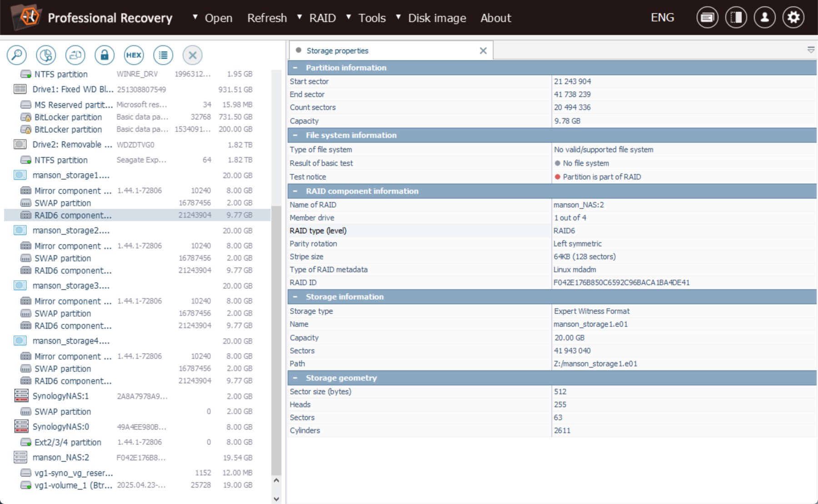Select the vg1-syno_vg_reser volume row

pos(137,473)
